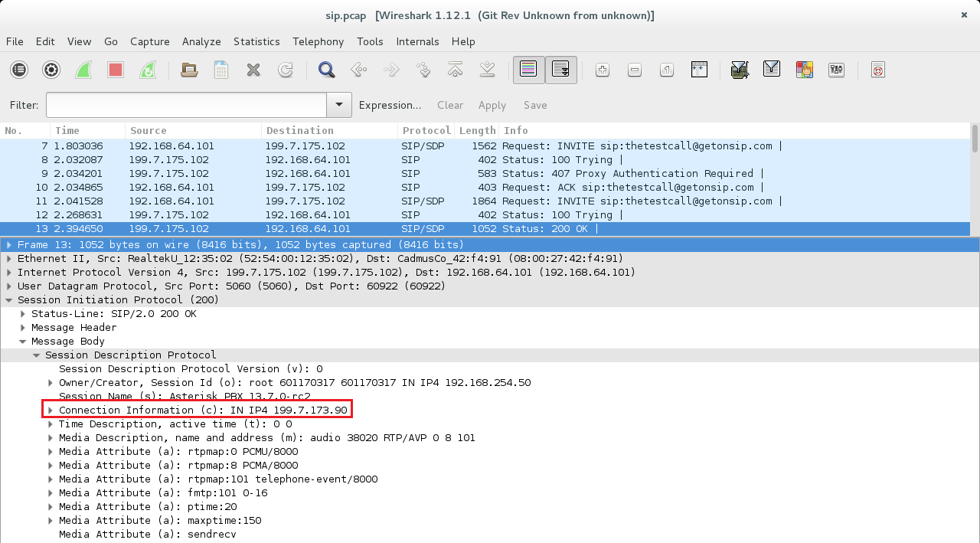Toggle packet list colorization
This screenshot has width=980, height=543.
[x=528, y=70]
